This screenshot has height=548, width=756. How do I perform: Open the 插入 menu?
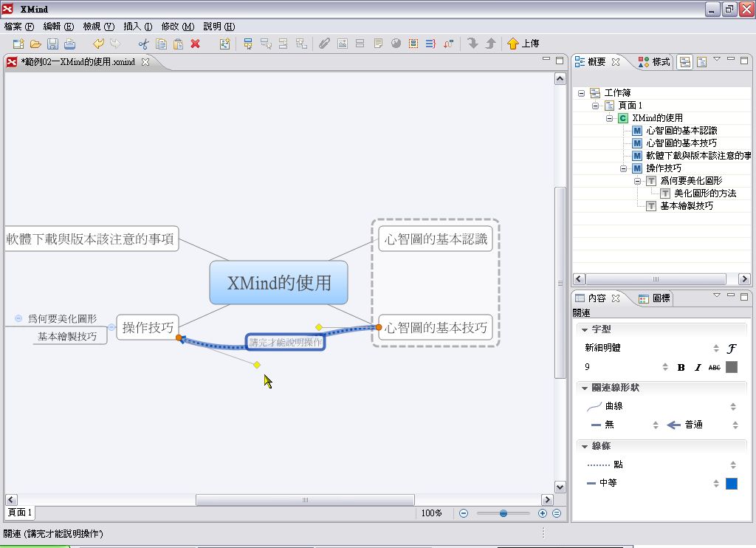[138, 27]
